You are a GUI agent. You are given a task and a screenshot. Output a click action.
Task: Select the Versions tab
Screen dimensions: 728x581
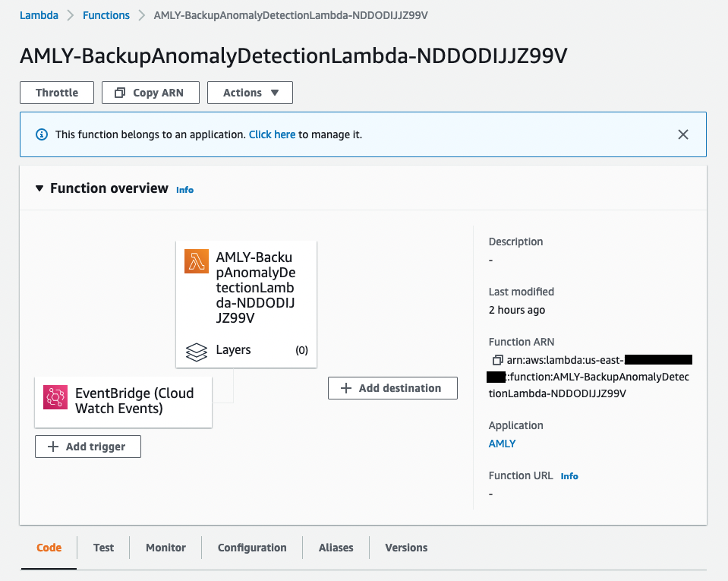pyautogui.click(x=405, y=547)
